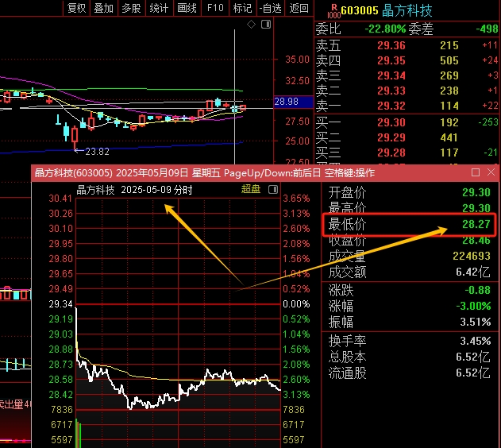501x448 pixels.
Task: Toggle the side panel icon beside 超盘
Action: [x=273, y=190]
